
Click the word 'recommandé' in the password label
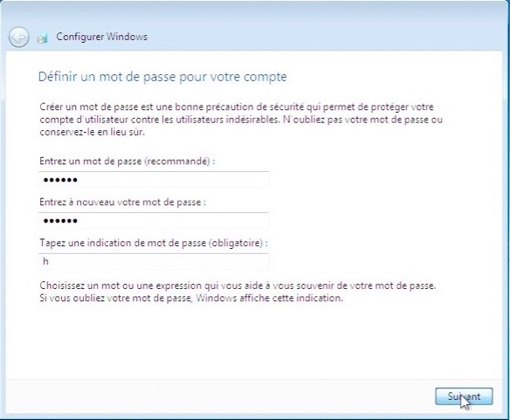coord(177,161)
